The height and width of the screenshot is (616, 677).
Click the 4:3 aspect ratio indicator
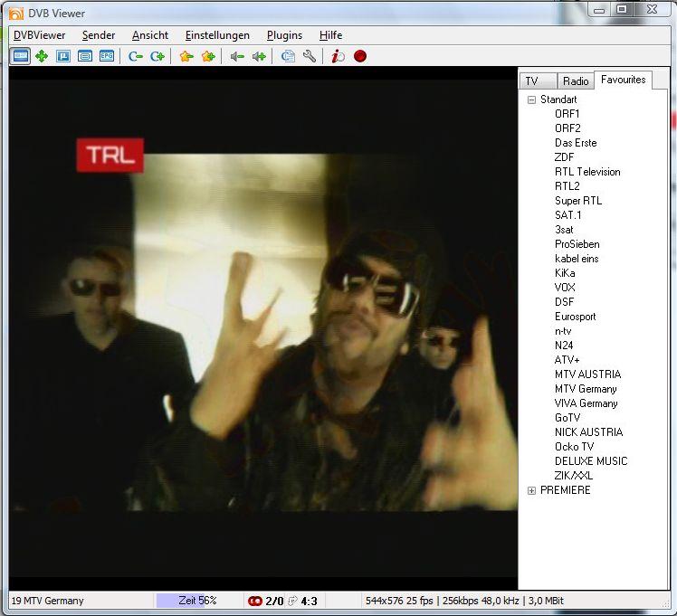point(310,601)
